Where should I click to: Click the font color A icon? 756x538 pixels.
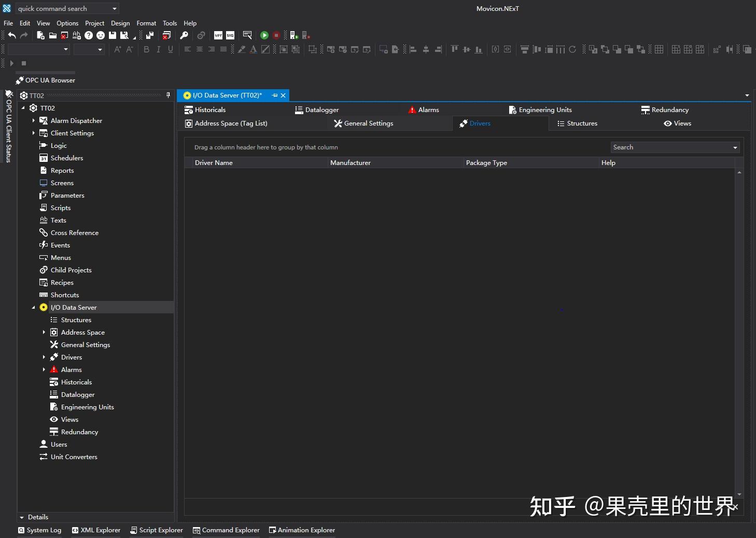point(254,49)
